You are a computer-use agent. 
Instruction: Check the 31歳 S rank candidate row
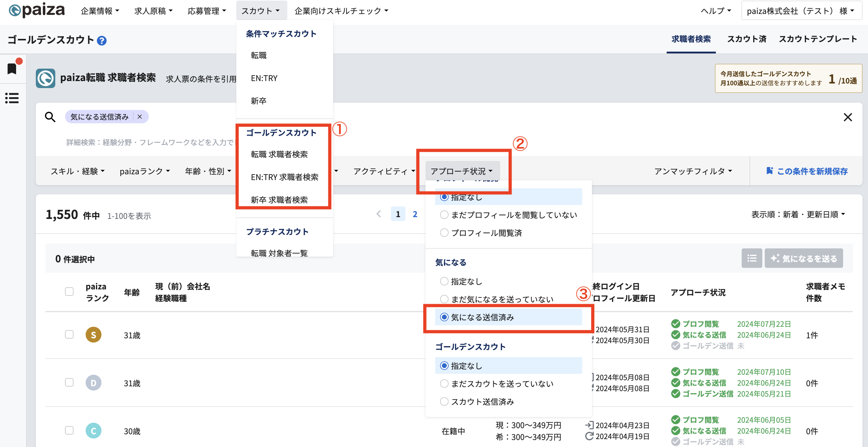pos(69,334)
